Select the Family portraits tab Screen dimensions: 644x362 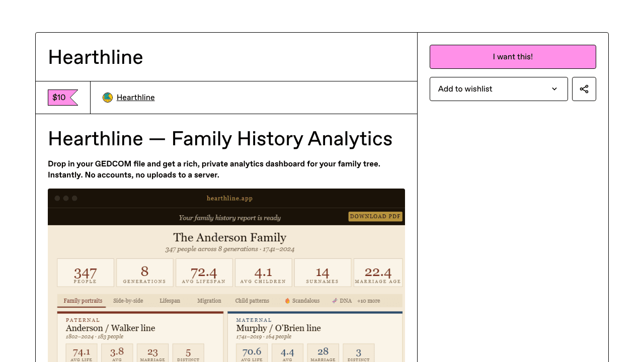pyautogui.click(x=83, y=301)
